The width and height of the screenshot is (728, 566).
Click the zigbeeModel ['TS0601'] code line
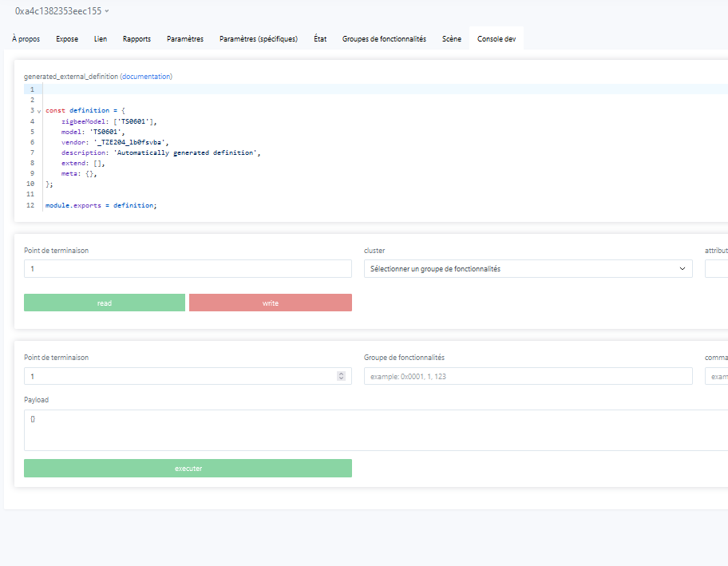click(x=109, y=121)
